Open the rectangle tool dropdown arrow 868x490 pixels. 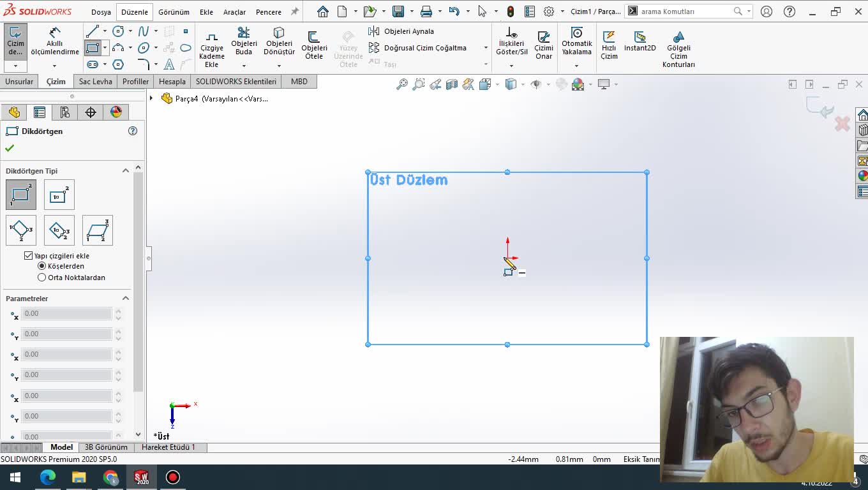105,48
